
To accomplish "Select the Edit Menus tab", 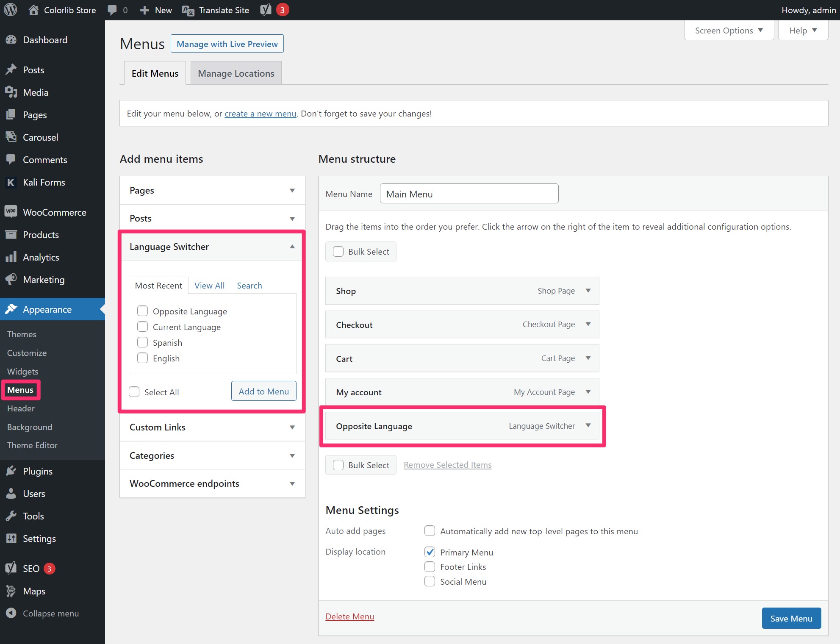I will (155, 73).
